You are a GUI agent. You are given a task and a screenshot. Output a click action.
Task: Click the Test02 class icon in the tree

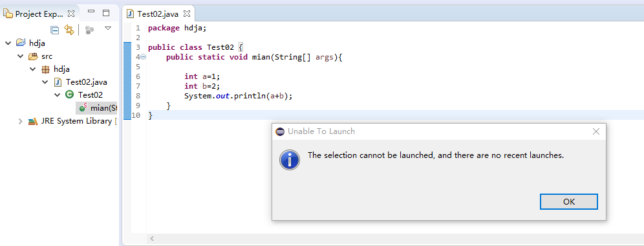(69, 95)
